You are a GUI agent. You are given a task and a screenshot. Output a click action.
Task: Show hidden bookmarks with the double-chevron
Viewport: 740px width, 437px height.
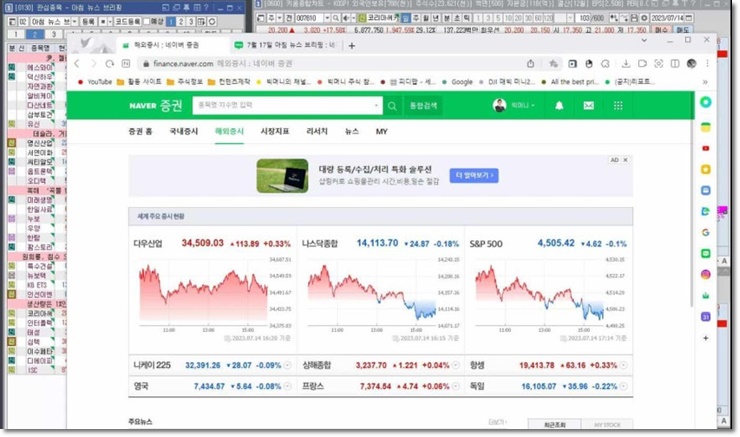705,82
